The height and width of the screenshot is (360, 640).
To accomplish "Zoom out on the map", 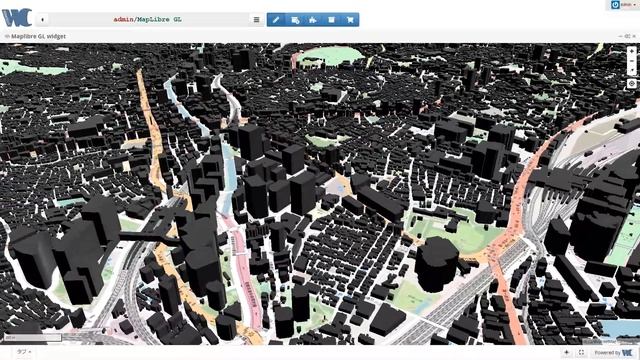I will tap(632, 61).
